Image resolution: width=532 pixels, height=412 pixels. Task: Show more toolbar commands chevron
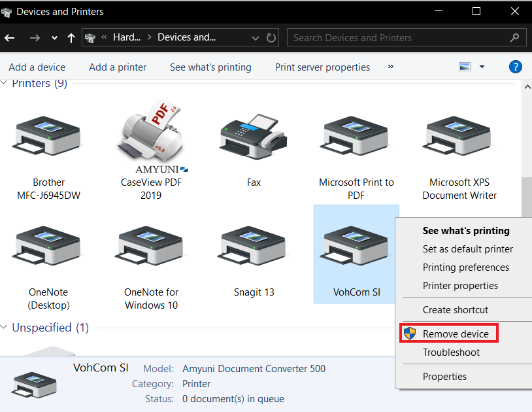[391, 67]
